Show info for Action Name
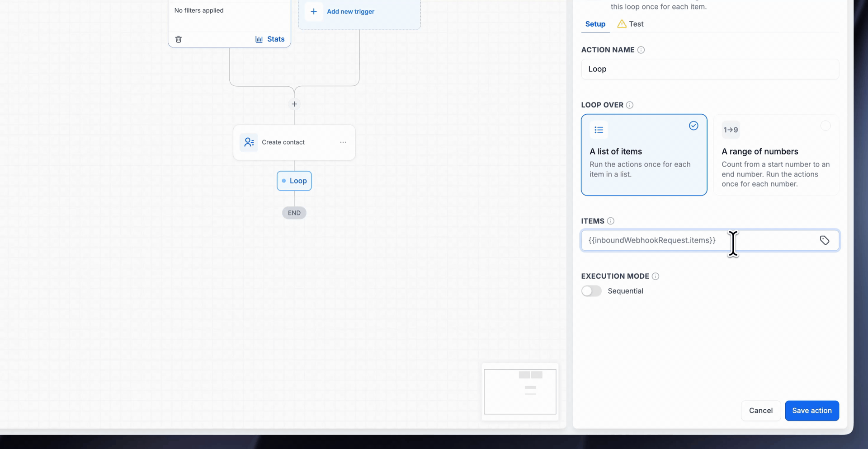868x449 pixels. click(x=641, y=50)
